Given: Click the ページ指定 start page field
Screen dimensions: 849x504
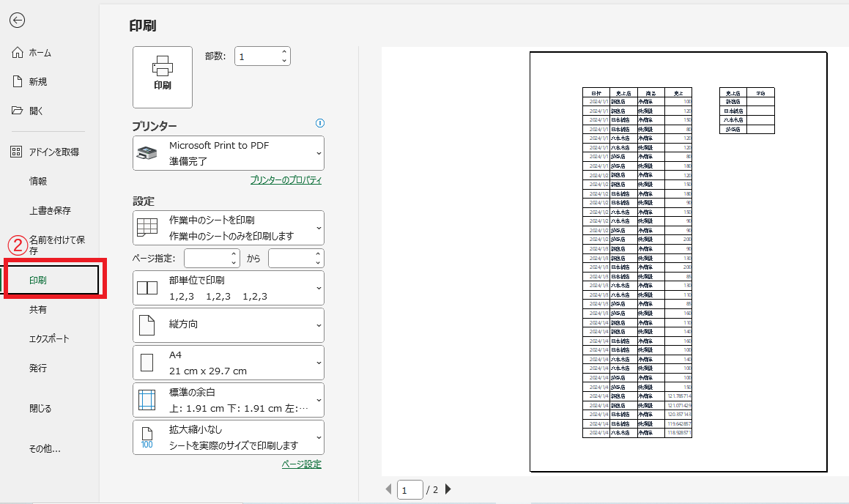Looking at the screenshot, I should click(x=207, y=258).
